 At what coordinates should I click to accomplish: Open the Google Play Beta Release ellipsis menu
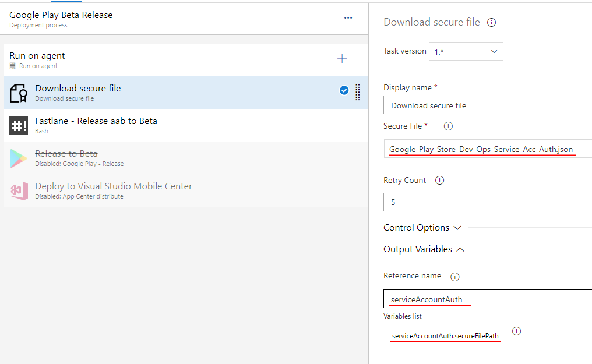click(x=348, y=17)
